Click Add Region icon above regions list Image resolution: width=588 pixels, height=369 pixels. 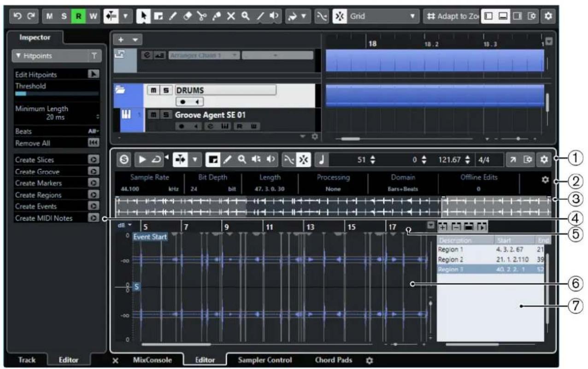[443, 227]
